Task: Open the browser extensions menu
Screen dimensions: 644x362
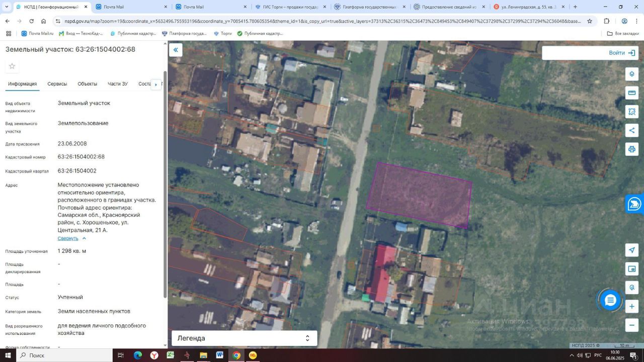Action: point(606,21)
